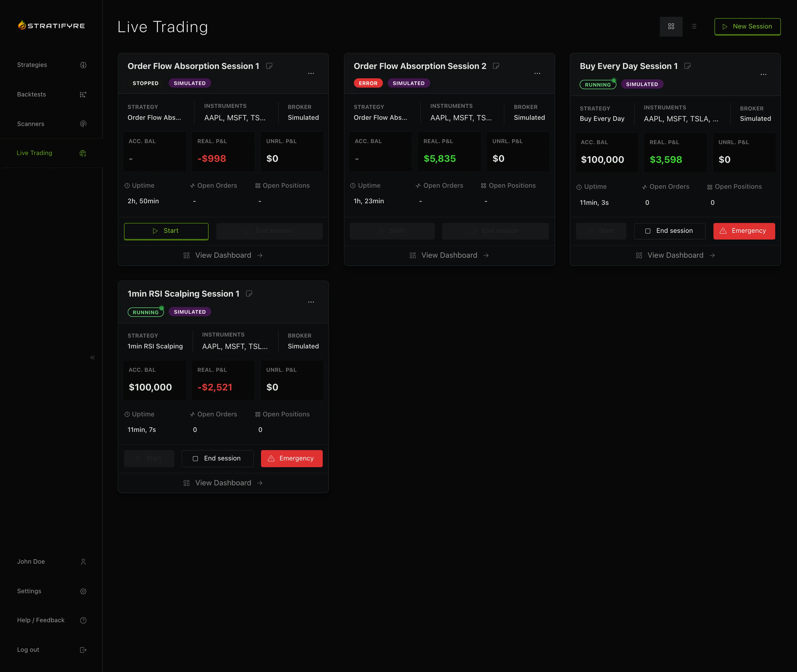The image size is (797, 672).
Task: Click uptime value 11min, 3s
Action: (x=594, y=203)
